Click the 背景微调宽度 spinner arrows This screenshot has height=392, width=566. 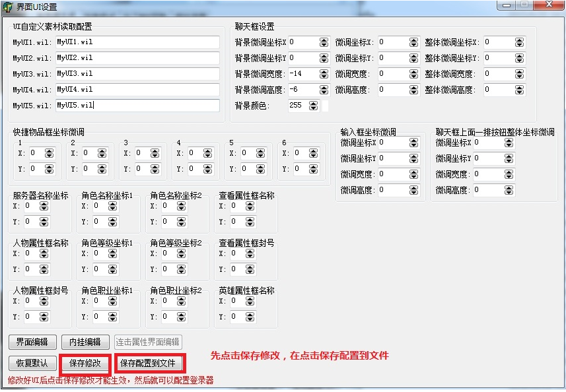[324, 74]
